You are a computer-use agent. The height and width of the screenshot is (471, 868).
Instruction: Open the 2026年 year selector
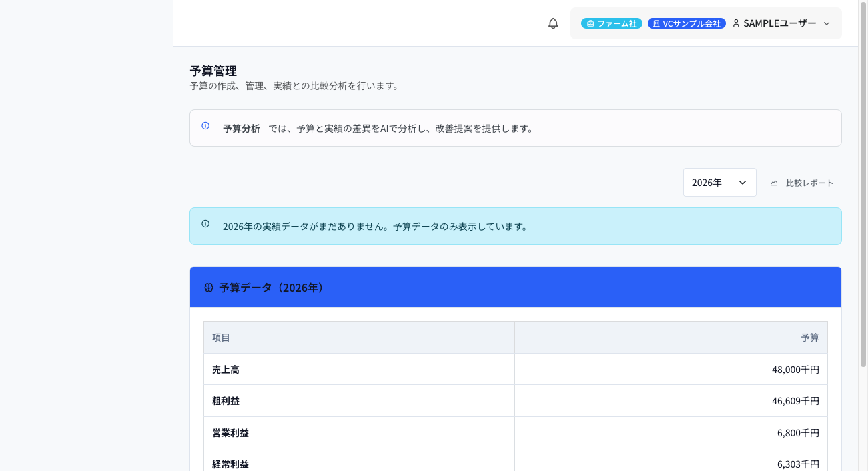point(719,182)
